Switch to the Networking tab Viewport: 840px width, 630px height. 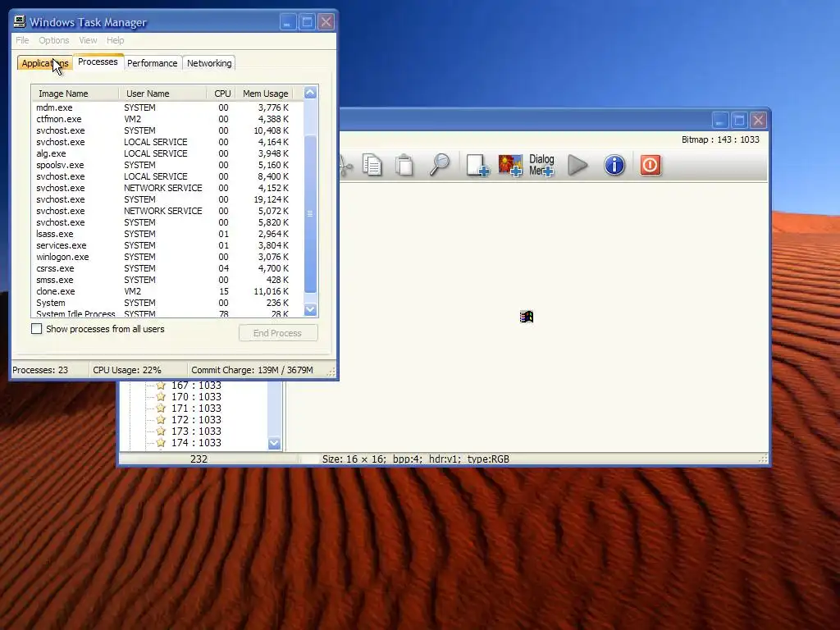pos(209,63)
